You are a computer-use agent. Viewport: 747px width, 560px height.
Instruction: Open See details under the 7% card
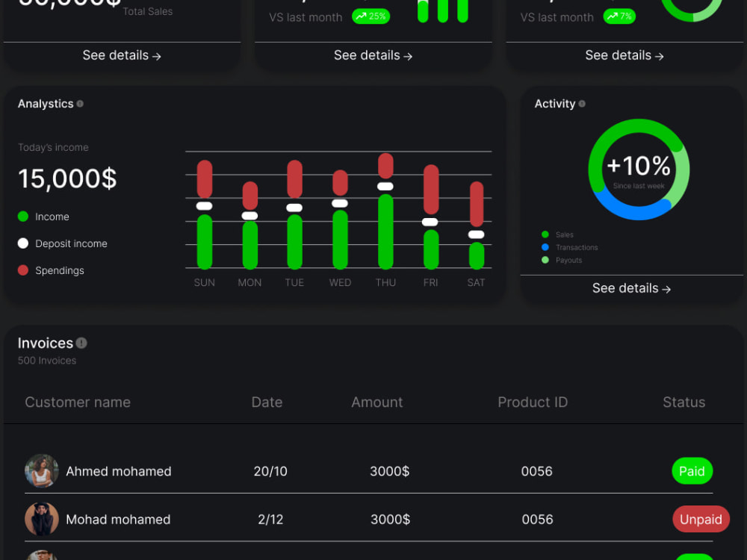624,55
